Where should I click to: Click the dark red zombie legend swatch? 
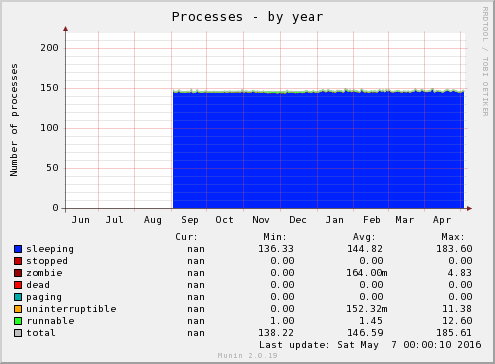pyautogui.click(x=18, y=273)
